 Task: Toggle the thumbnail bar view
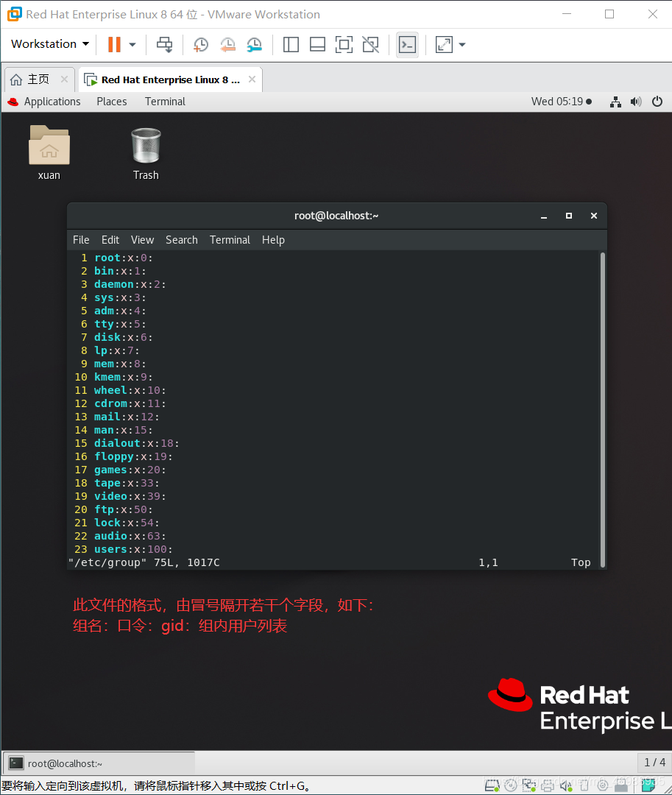coord(317,44)
